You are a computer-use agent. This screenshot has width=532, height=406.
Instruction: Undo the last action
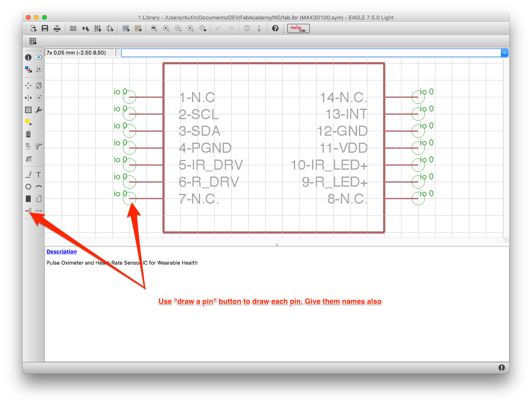(219, 28)
